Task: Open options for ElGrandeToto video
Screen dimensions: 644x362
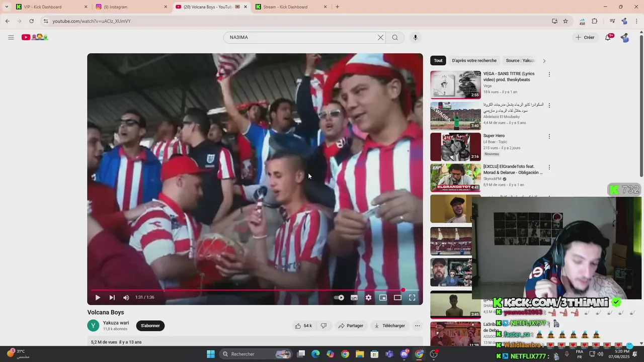Action: [x=549, y=167]
